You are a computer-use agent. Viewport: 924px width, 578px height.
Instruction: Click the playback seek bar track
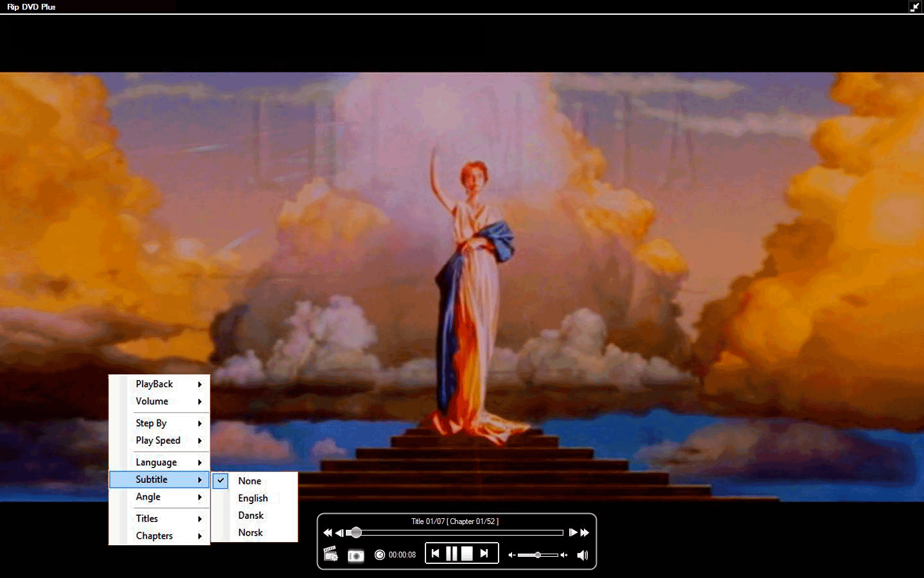click(x=454, y=532)
